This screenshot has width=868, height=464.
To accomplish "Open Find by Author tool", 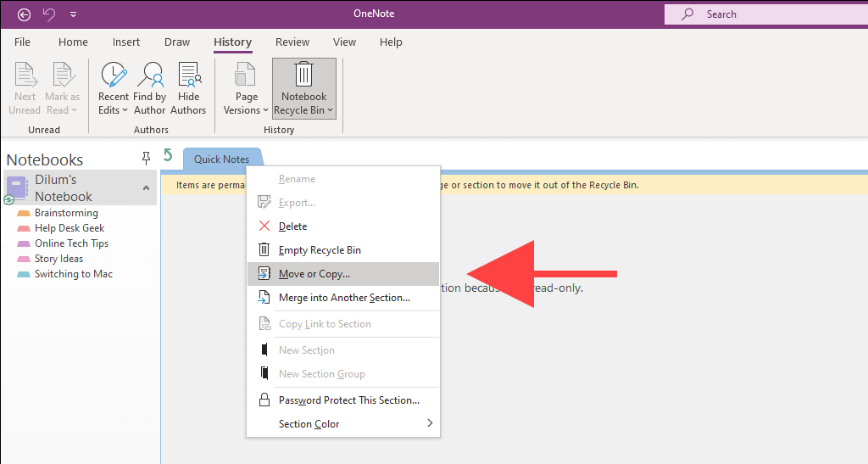I will [150, 88].
